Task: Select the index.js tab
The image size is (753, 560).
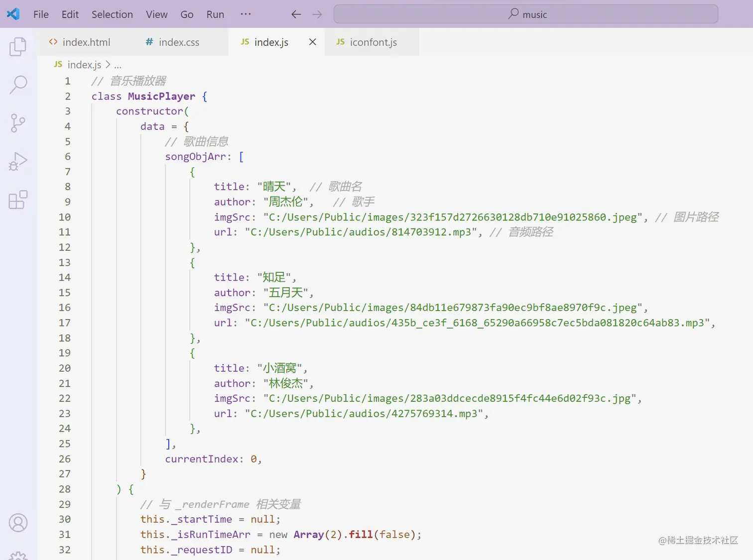Action: pyautogui.click(x=271, y=42)
